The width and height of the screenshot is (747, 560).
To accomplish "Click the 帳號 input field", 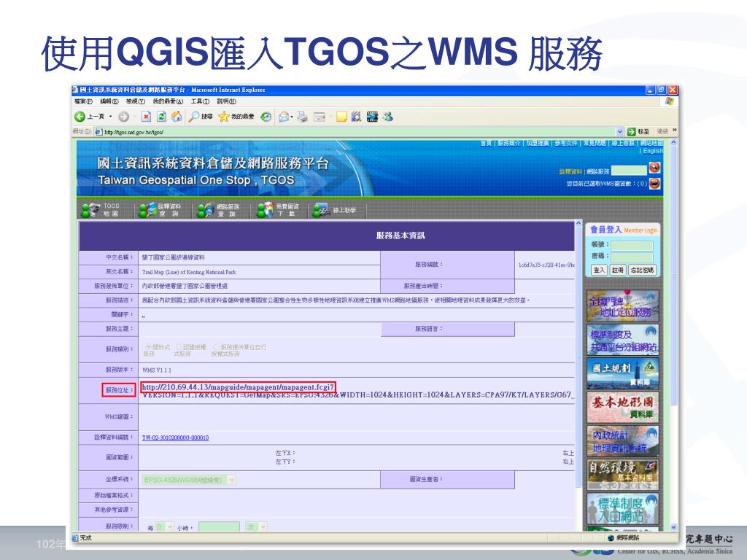I will 632,246.
